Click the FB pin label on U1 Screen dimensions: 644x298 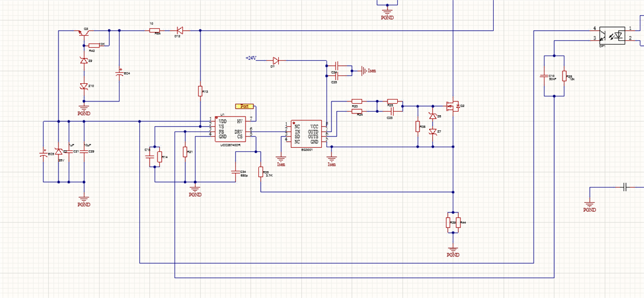(221, 132)
